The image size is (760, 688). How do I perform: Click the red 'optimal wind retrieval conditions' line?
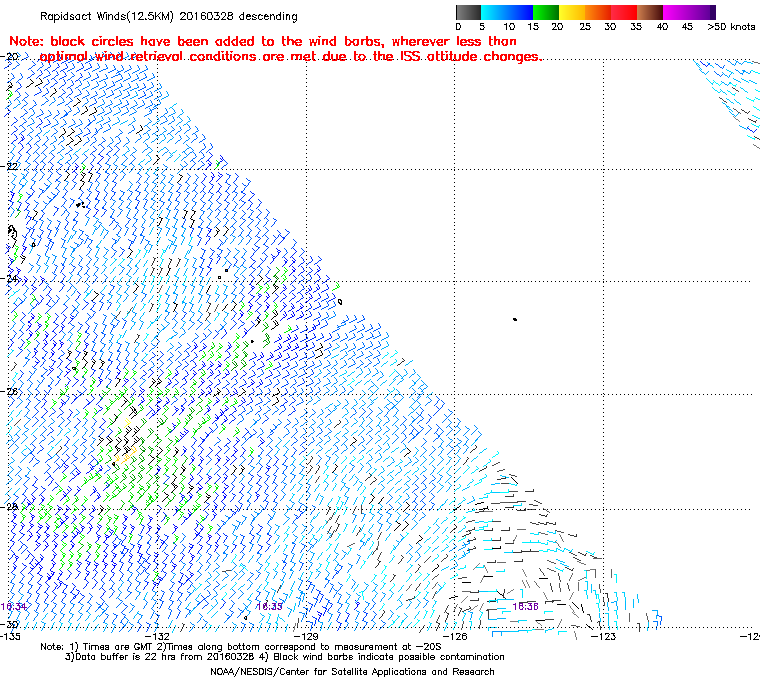[x=290, y=57]
